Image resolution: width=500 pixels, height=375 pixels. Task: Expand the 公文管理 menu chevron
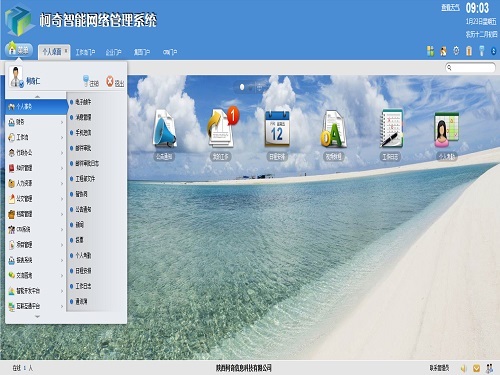62,199
